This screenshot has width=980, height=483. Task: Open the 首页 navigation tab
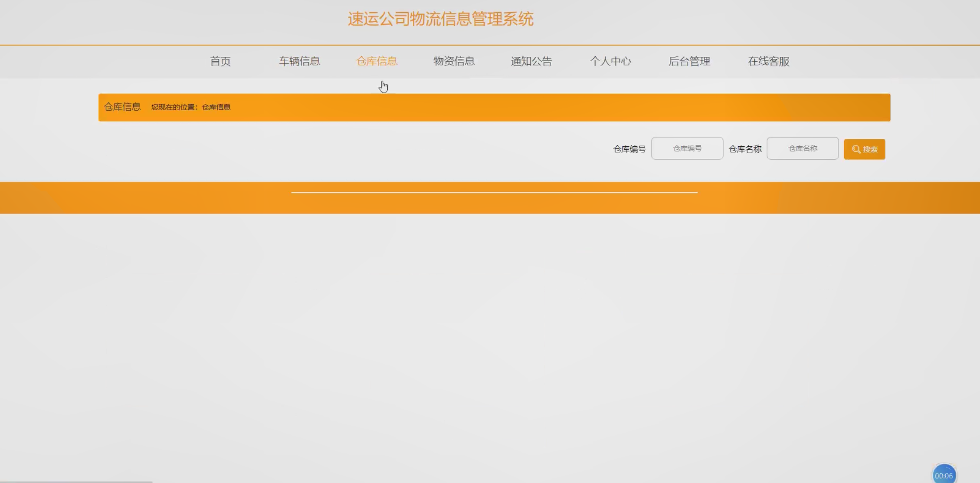tap(220, 61)
